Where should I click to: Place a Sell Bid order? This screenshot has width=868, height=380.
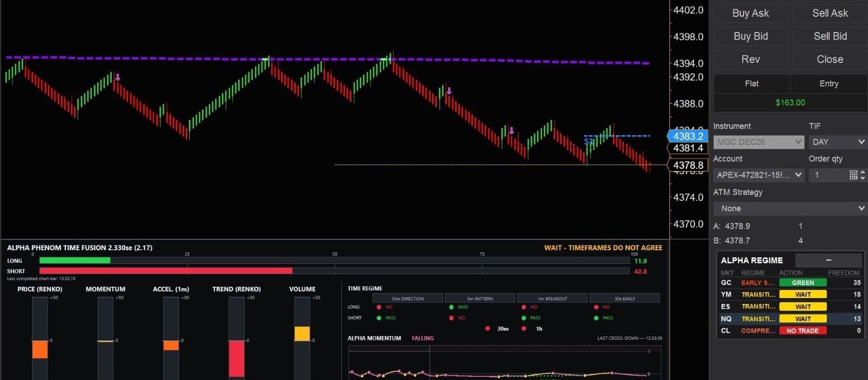coord(829,36)
